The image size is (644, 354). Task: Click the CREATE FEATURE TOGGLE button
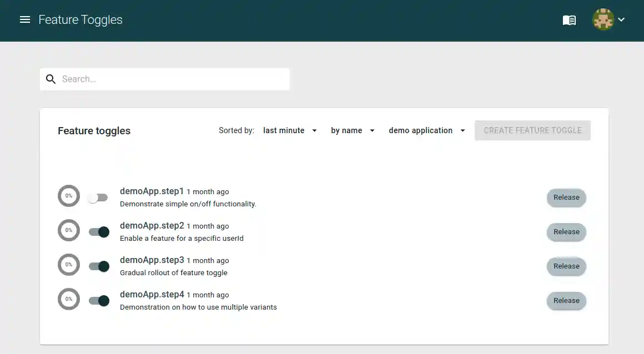tap(532, 130)
